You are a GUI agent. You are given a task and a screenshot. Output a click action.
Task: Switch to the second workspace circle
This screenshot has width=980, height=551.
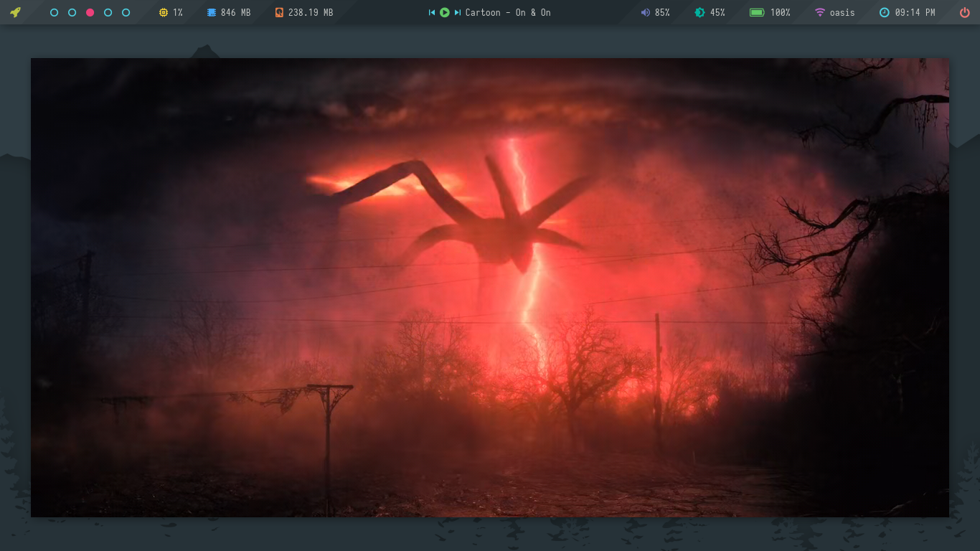point(72,12)
